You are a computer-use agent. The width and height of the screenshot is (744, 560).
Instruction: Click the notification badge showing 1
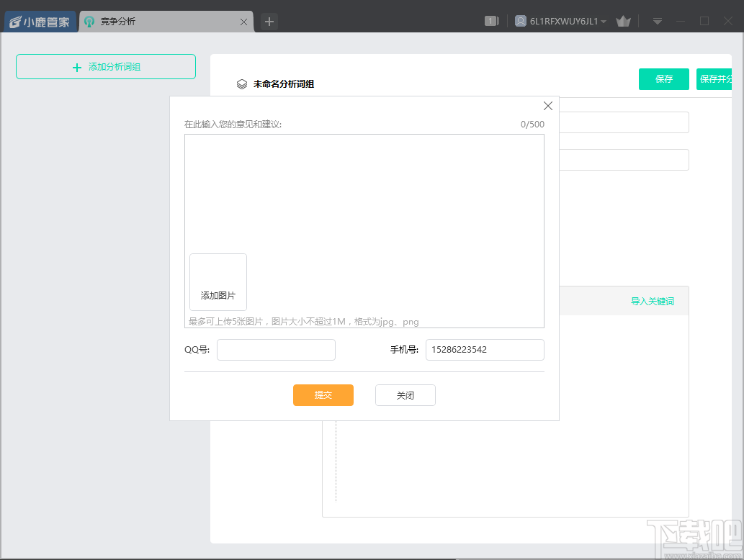point(490,21)
